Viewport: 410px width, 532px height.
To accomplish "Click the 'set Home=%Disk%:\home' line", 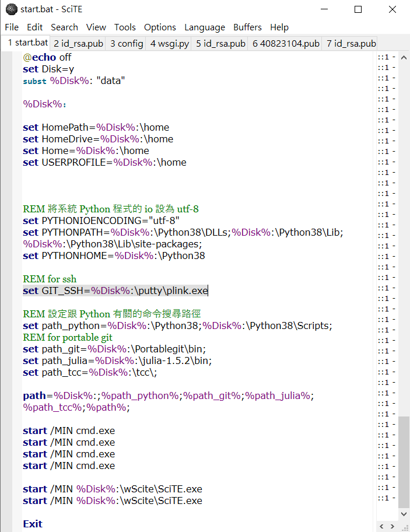I will [x=86, y=150].
